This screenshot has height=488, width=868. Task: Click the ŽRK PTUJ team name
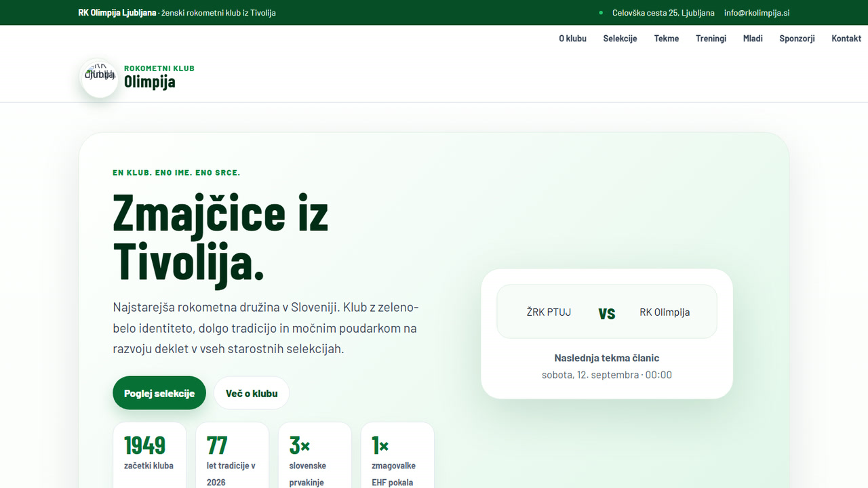[x=549, y=312]
